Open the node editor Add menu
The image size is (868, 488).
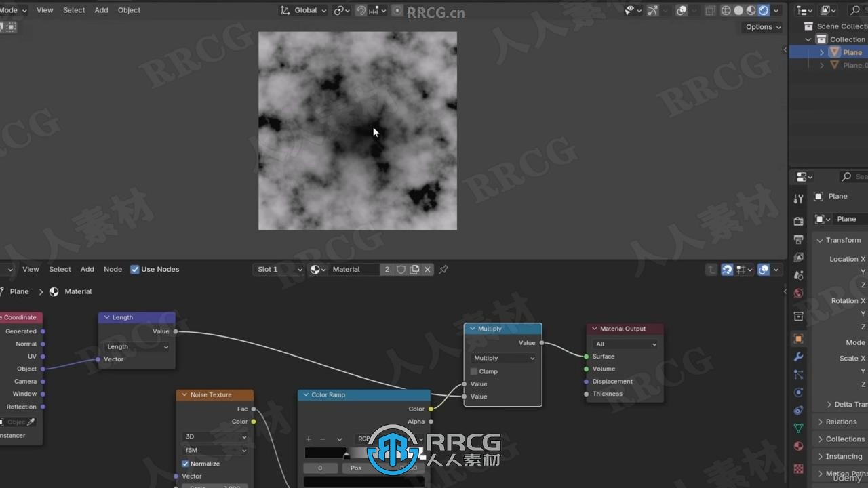click(x=87, y=269)
